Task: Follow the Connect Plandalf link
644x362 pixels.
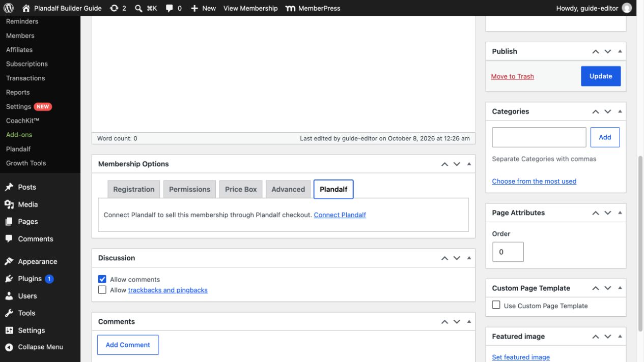Action: tap(340, 215)
